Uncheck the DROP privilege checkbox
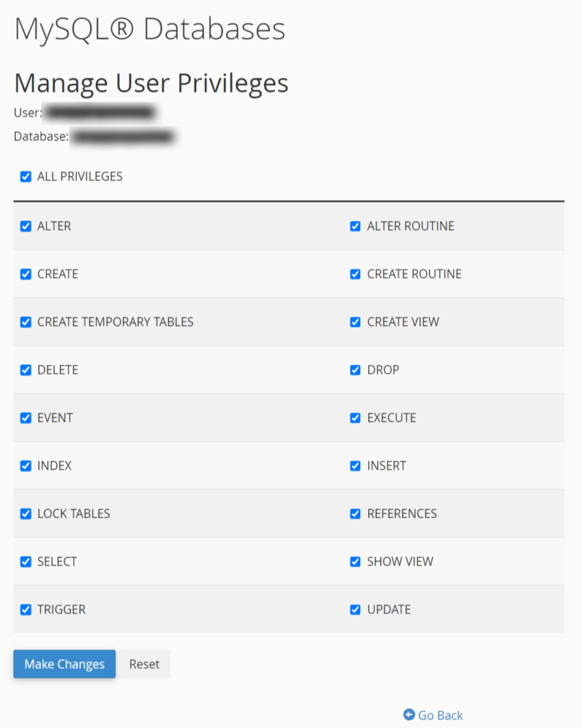Image resolution: width=582 pixels, height=728 pixels. 355,370
